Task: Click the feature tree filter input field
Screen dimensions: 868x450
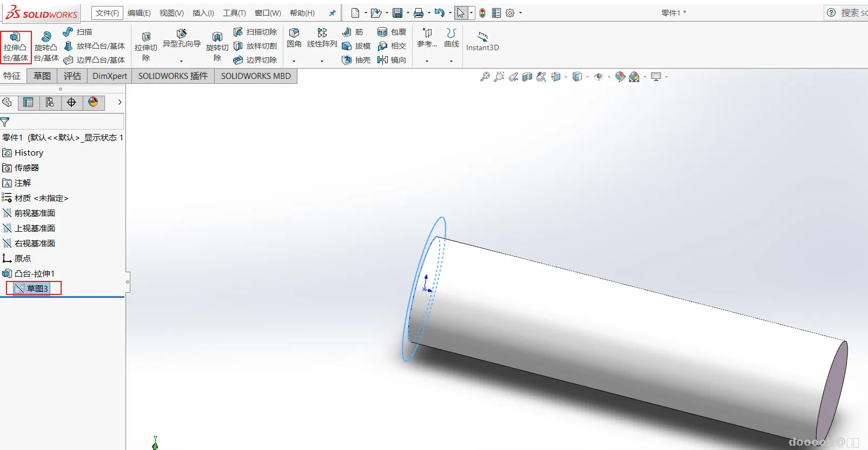Action: pos(66,122)
